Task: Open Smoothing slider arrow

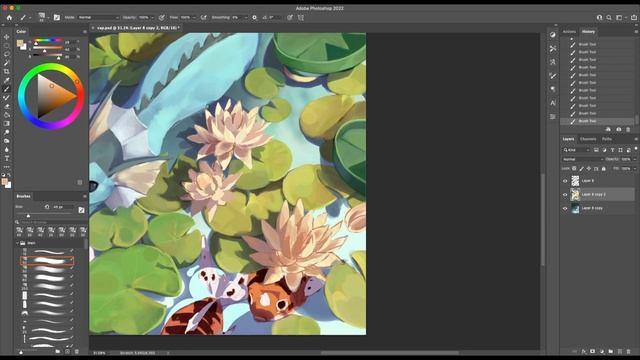Action: pos(245,18)
